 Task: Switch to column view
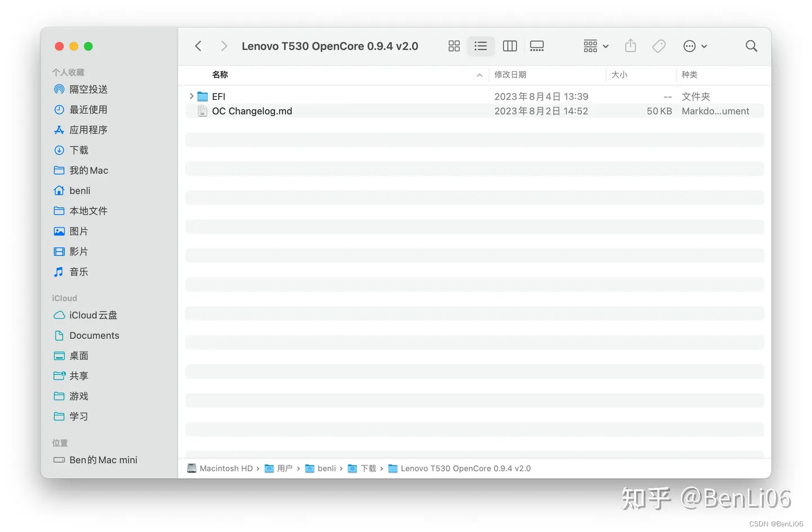tap(510, 46)
